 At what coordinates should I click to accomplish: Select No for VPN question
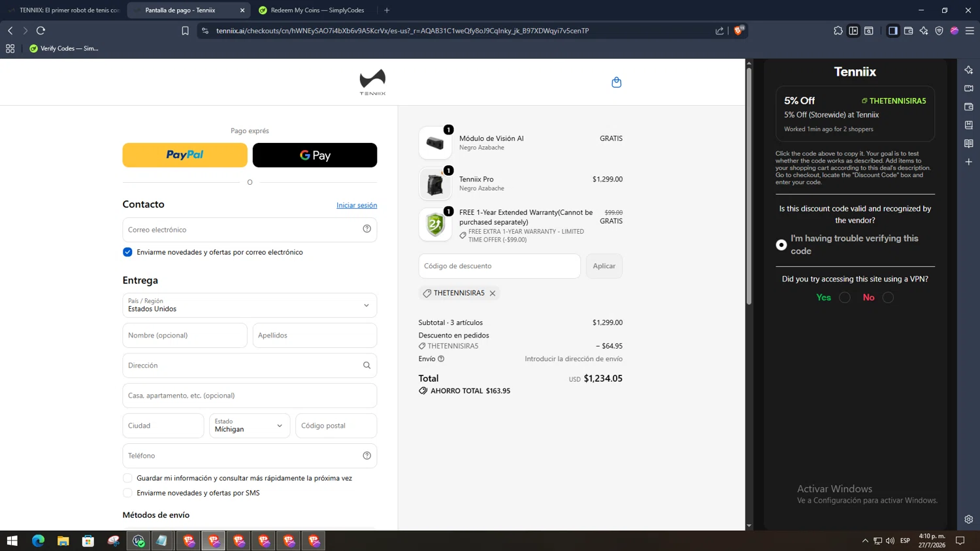tap(888, 298)
